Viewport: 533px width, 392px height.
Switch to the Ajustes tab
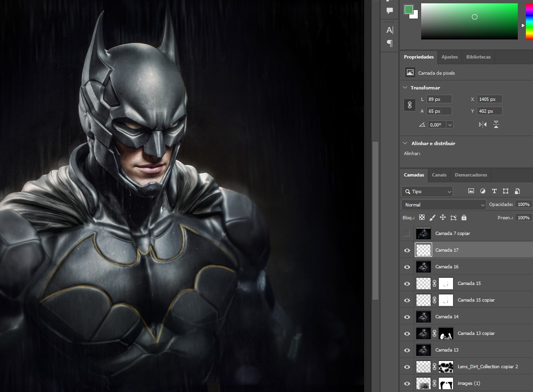(x=449, y=57)
